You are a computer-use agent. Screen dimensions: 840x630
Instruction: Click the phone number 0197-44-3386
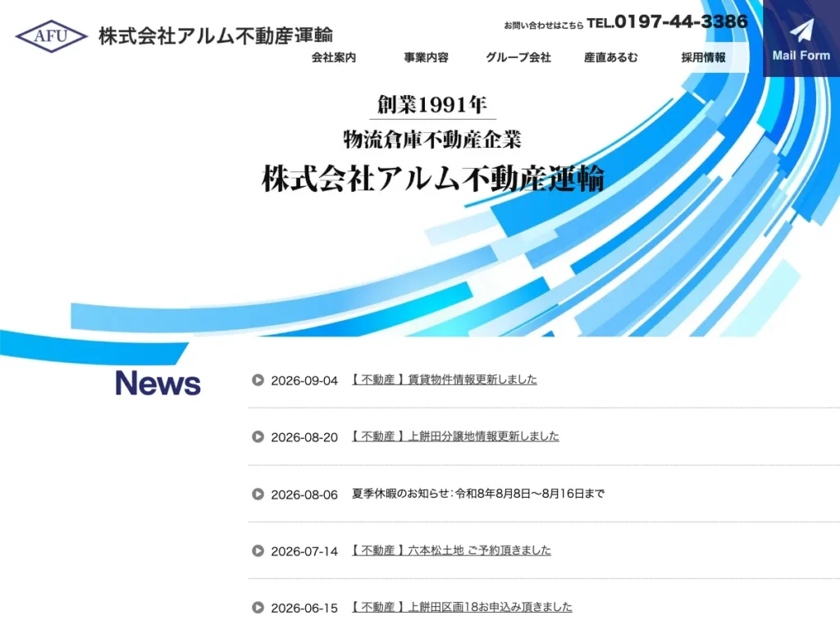click(681, 21)
